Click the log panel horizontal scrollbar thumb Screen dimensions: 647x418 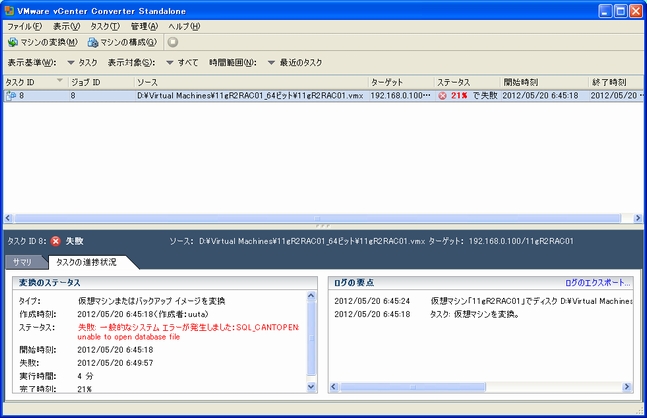tap(413, 387)
